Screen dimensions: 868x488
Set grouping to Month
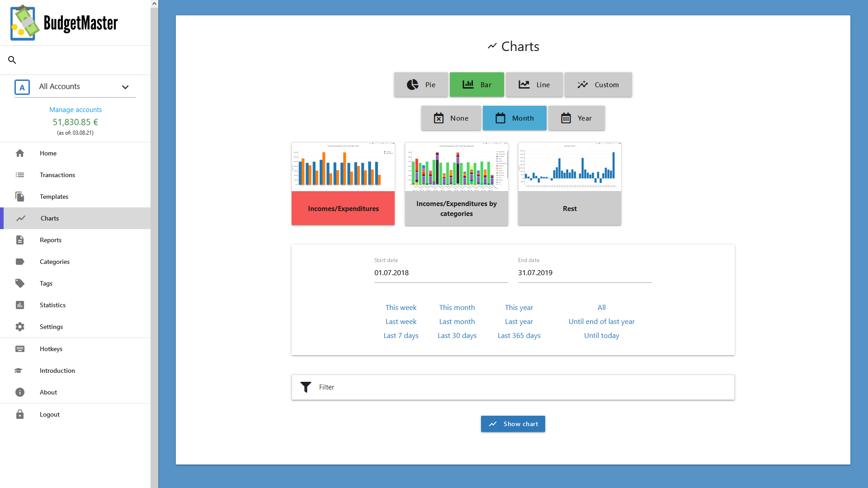pyautogui.click(x=514, y=118)
